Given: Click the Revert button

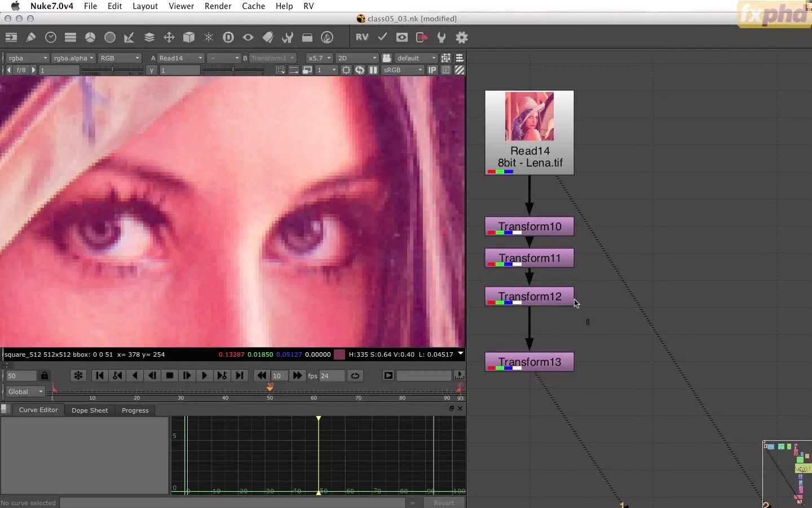Looking at the screenshot, I should (444, 503).
